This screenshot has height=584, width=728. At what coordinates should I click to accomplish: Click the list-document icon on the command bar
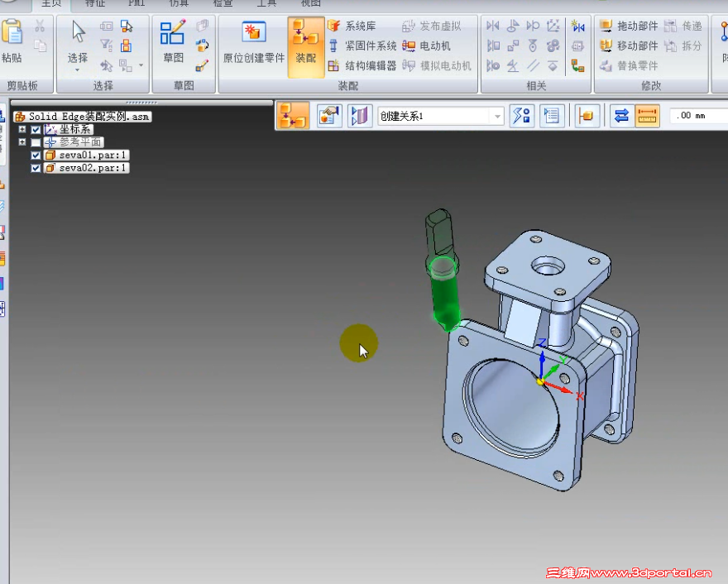tap(551, 116)
